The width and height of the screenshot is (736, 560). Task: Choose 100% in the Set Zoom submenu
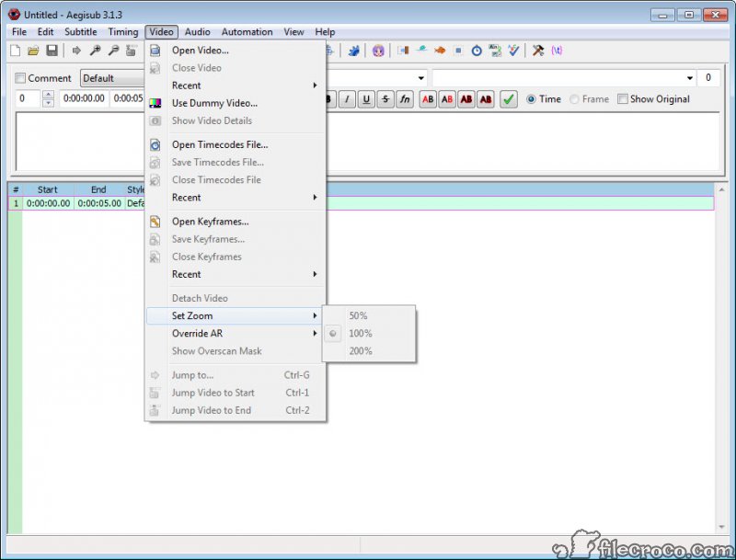369,334
